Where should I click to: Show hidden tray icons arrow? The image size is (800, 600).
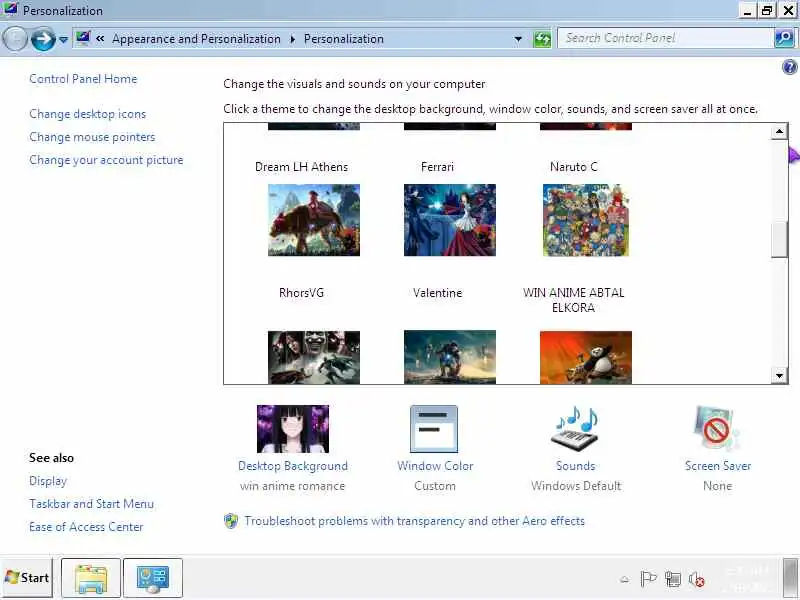point(624,579)
